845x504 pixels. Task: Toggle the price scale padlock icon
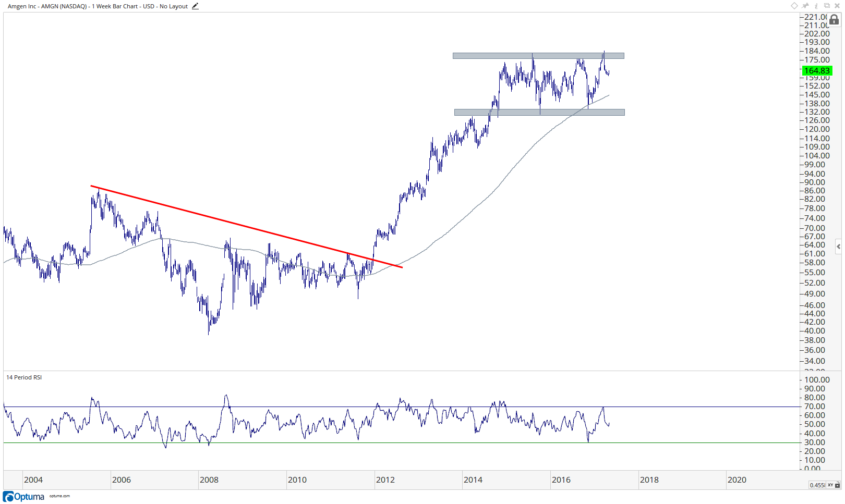point(834,20)
